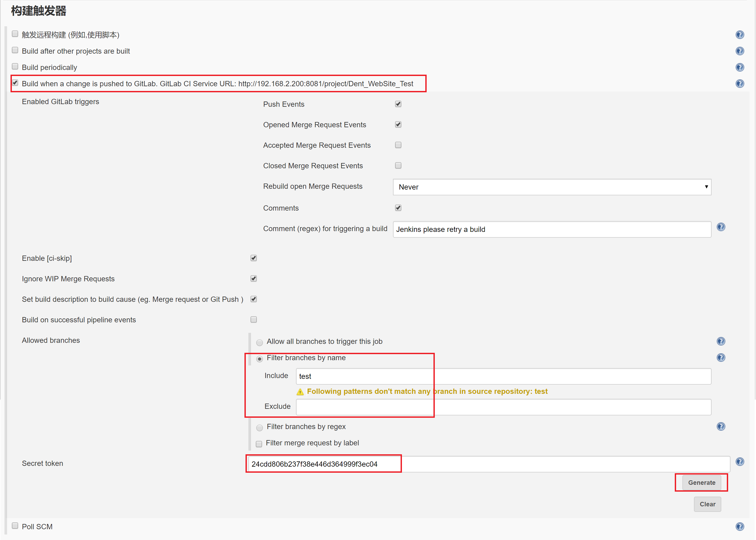The height and width of the screenshot is (540, 756).
Task: Open help for Build periodically option
Action: (739, 68)
